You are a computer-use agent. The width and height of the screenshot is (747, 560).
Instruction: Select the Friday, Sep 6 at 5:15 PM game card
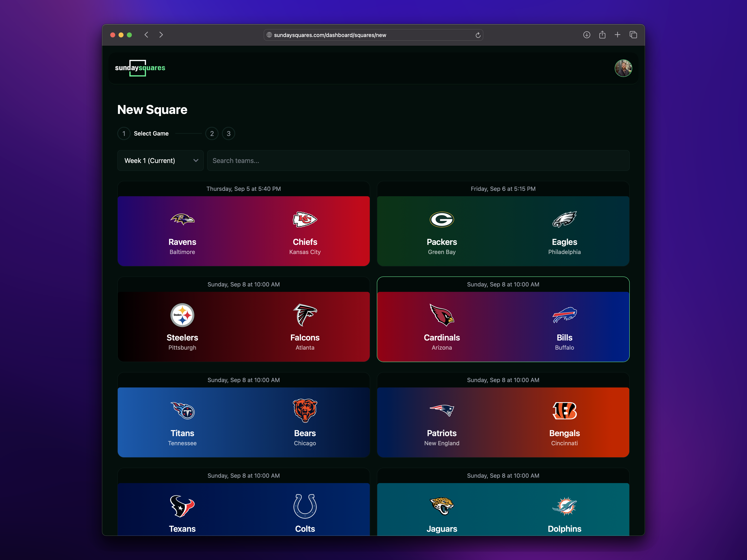pos(503,224)
